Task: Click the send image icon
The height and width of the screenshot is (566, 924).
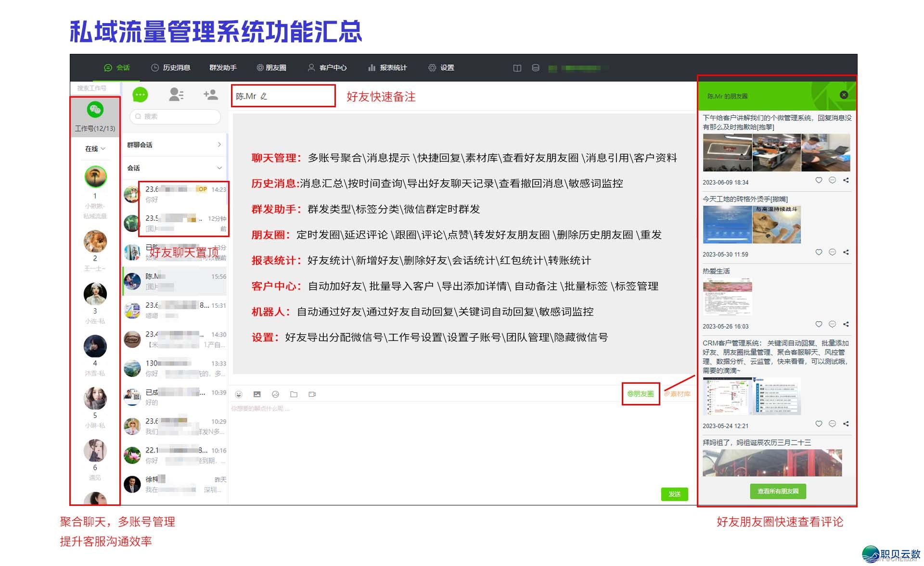Action: point(257,394)
